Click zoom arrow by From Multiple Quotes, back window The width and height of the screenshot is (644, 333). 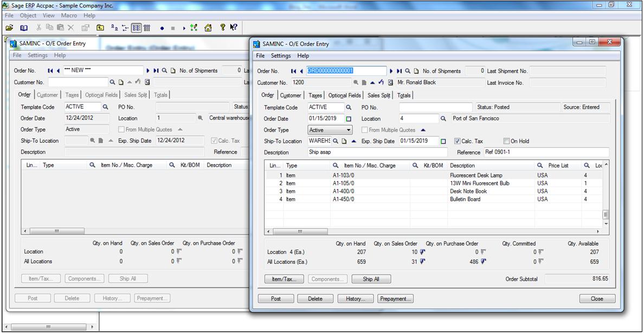pos(180,129)
